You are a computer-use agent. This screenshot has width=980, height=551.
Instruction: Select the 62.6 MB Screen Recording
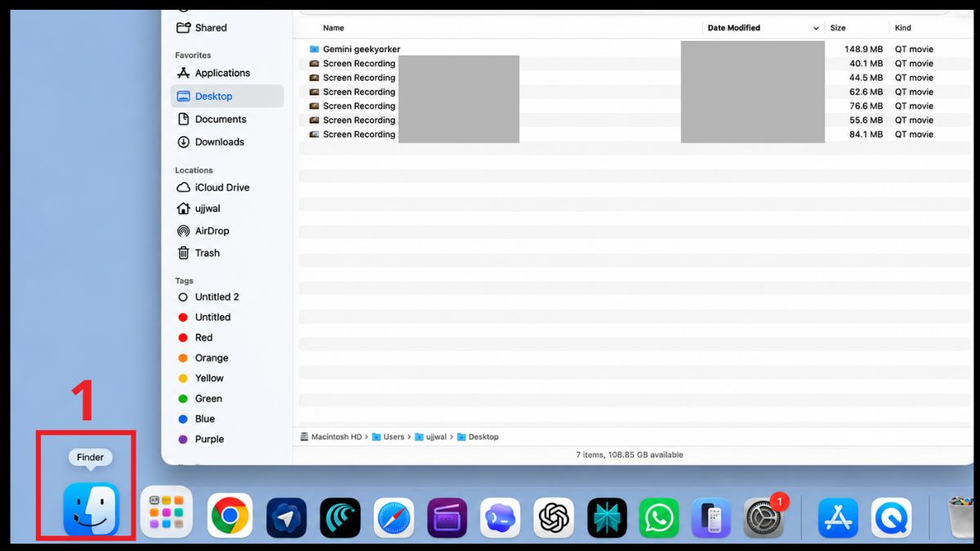click(635, 92)
